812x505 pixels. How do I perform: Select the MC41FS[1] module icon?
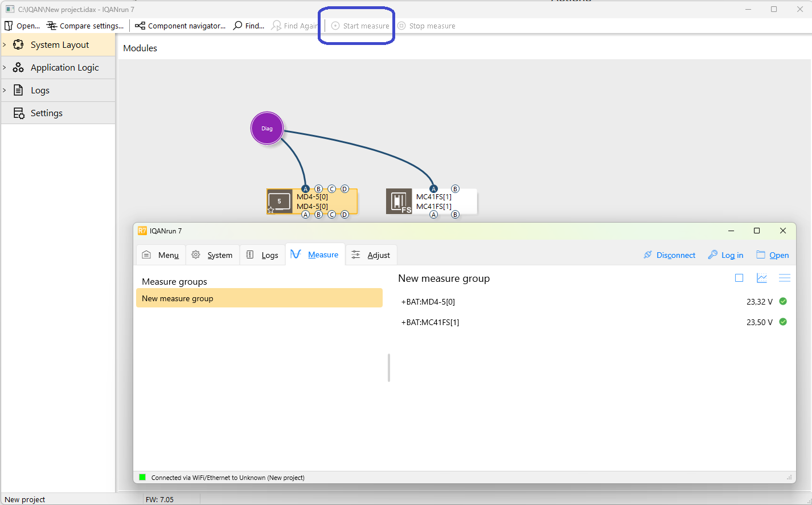pos(399,202)
